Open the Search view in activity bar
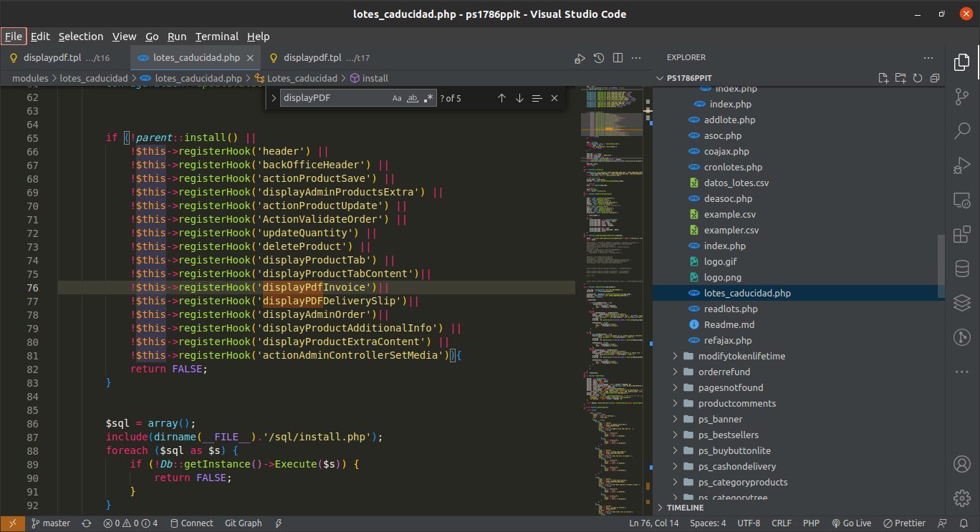Viewport: 980px width, 532px height. click(961, 131)
